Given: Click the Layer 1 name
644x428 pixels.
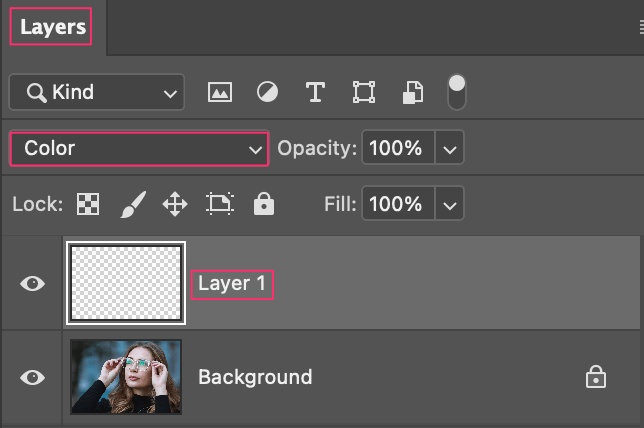Looking at the screenshot, I should click(x=232, y=284).
